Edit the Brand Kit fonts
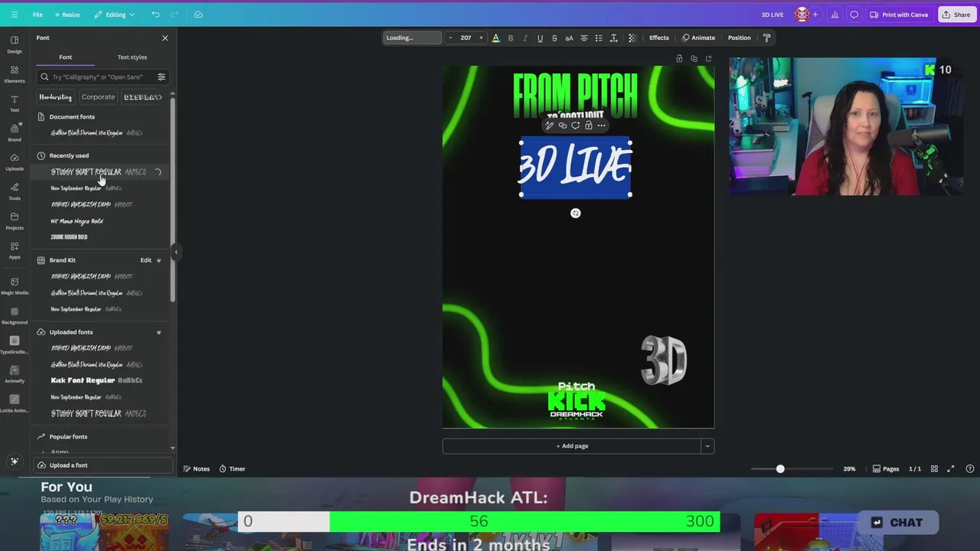Image resolution: width=980 pixels, height=551 pixels. pyautogui.click(x=145, y=260)
